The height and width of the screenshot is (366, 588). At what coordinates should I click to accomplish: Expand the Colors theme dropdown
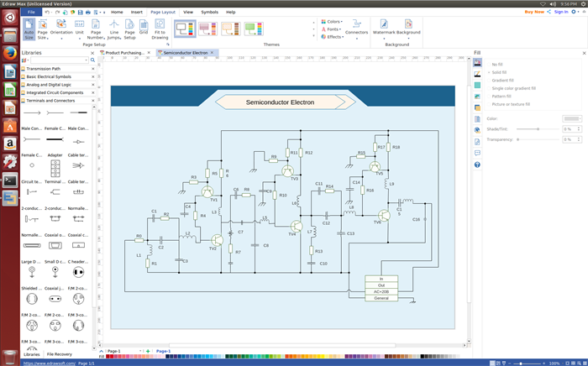333,22
